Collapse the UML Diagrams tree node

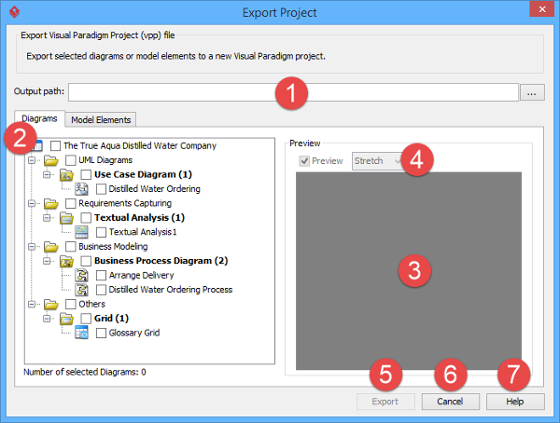[x=32, y=160]
